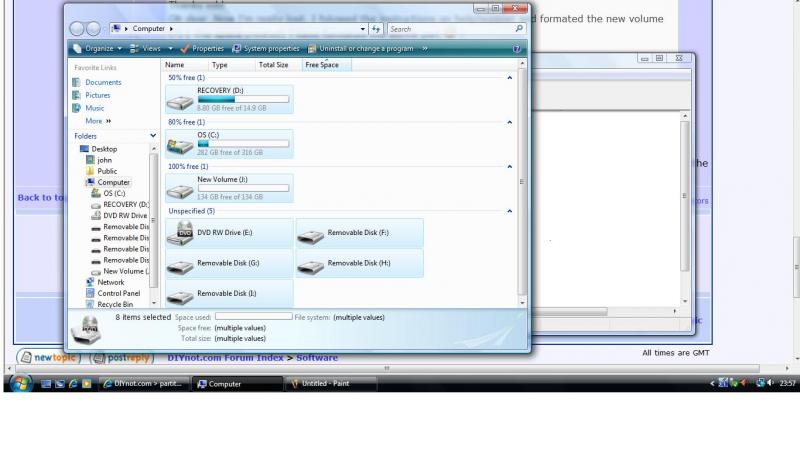Open the Help icon in Explorer toolbar
Viewport: 800px width, 449px height.
click(x=517, y=48)
